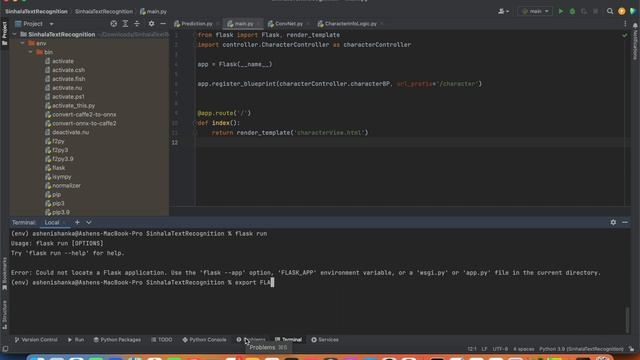This screenshot has height=360, width=640.
Task: Click collapse all icon in Project panel
Action: [x=137, y=24]
